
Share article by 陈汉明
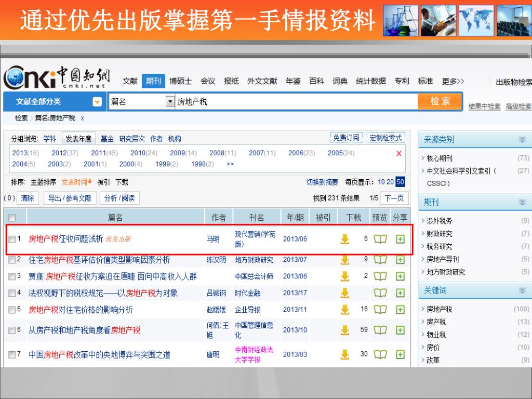tap(401, 260)
